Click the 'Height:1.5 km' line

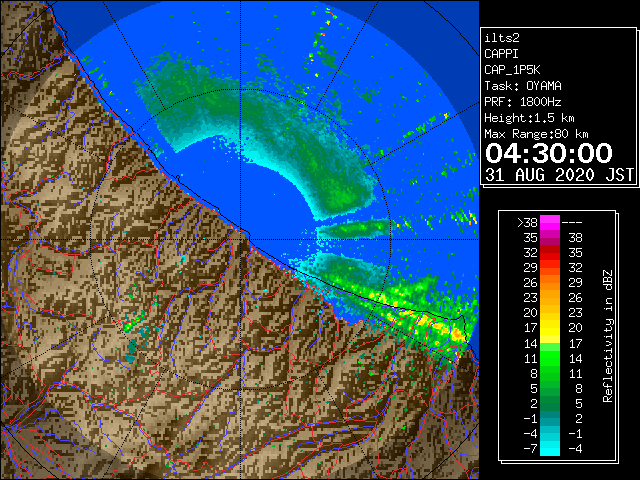click(x=529, y=118)
